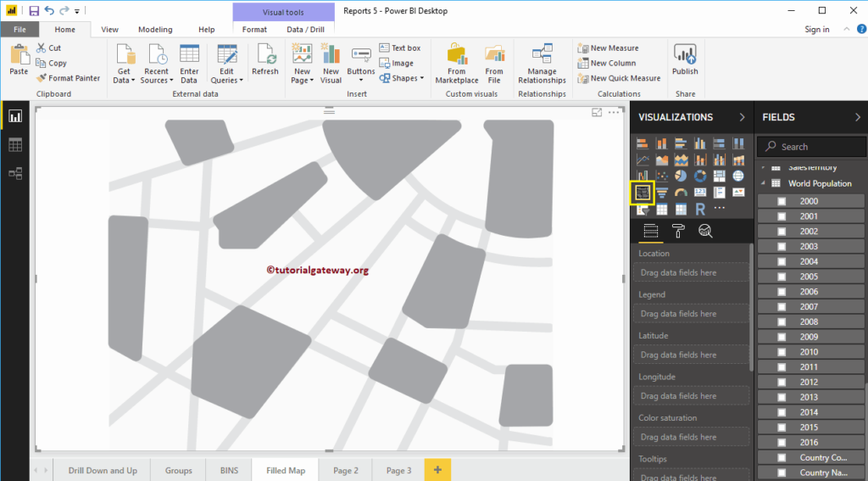Go to the BINS page tab
The height and width of the screenshot is (481, 868).
point(229,471)
